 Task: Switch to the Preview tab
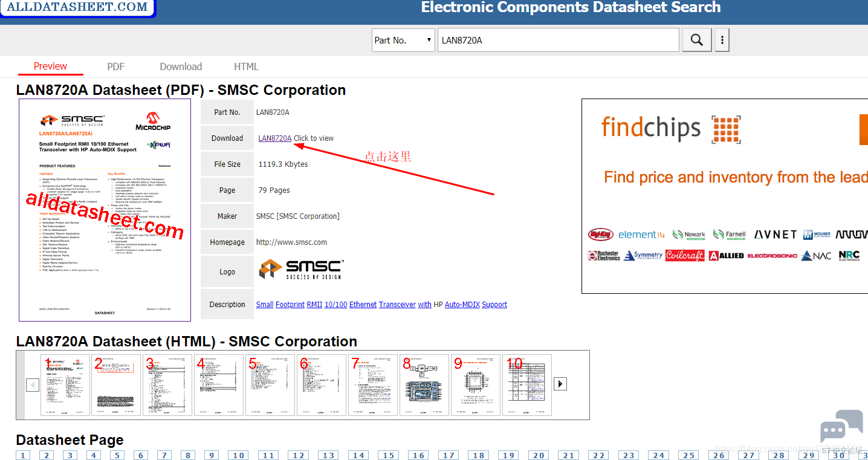[x=50, y=66]
